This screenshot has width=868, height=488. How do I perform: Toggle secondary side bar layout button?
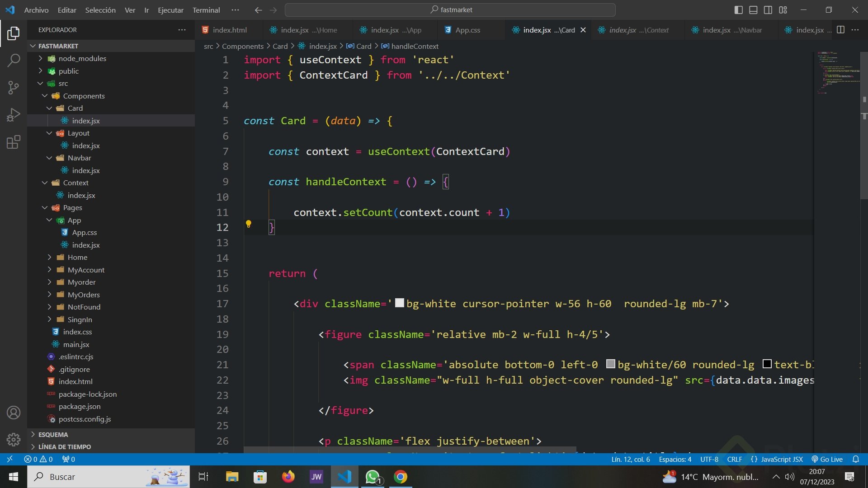pos(768,10)
